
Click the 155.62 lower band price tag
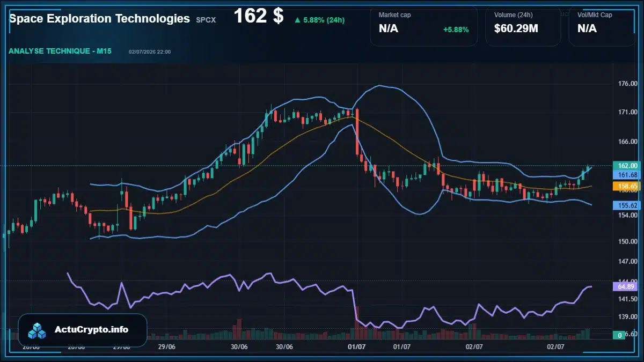tap(627, 205)
